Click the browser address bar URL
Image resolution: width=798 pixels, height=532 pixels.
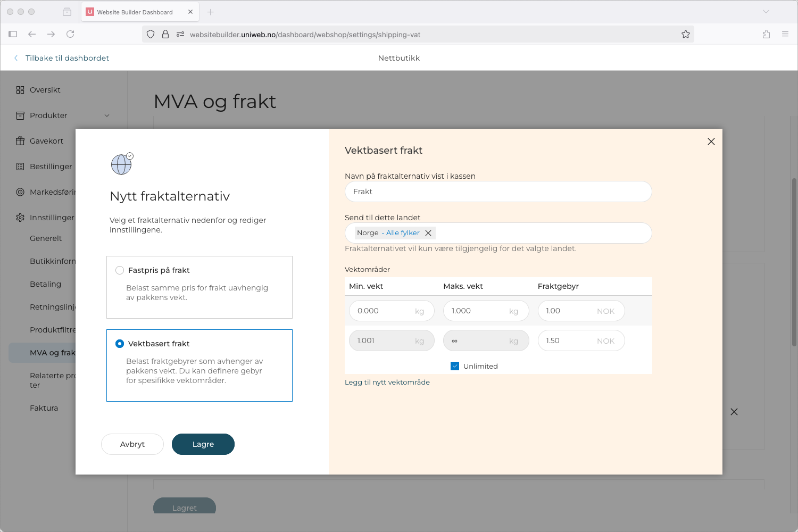305,35
